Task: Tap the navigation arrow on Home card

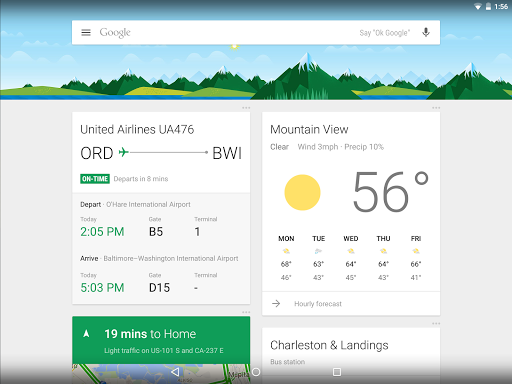Action: (86, 333)
